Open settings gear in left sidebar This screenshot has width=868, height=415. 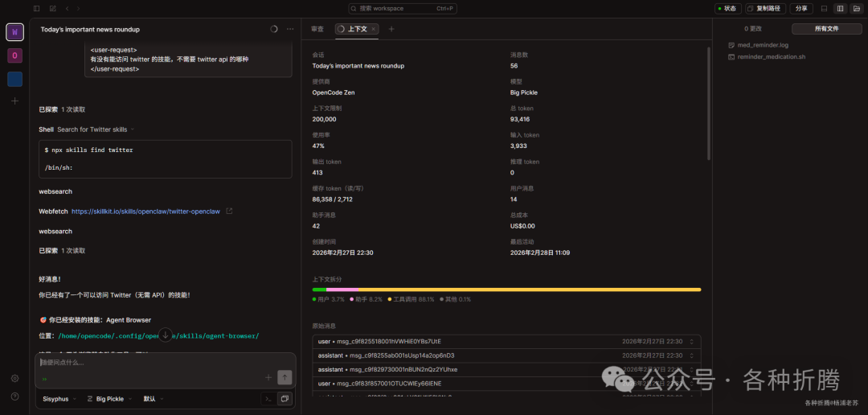tap(15, 379)
